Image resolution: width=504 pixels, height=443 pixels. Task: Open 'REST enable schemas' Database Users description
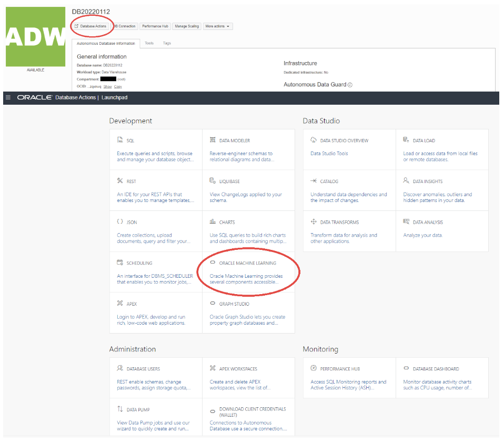(154, 385)
